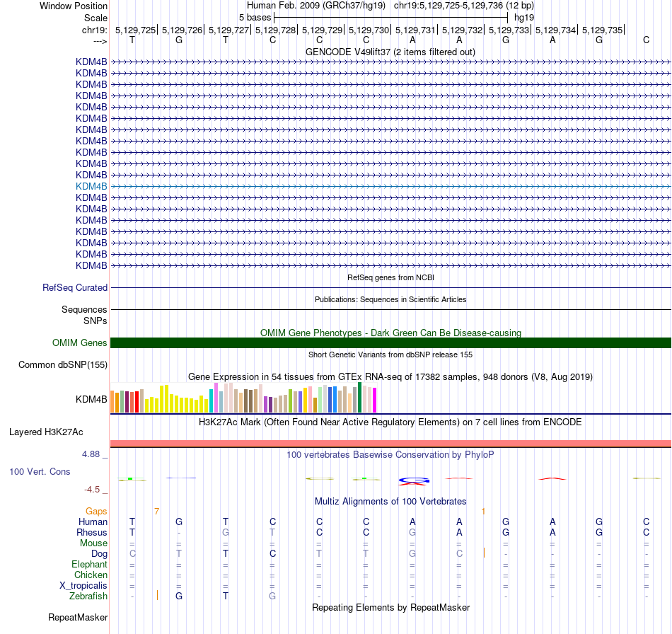Click the Layered H3K27Ac track label
This screenshot has height=634, width=672.
pyautogui.click(x=46, y=432)
